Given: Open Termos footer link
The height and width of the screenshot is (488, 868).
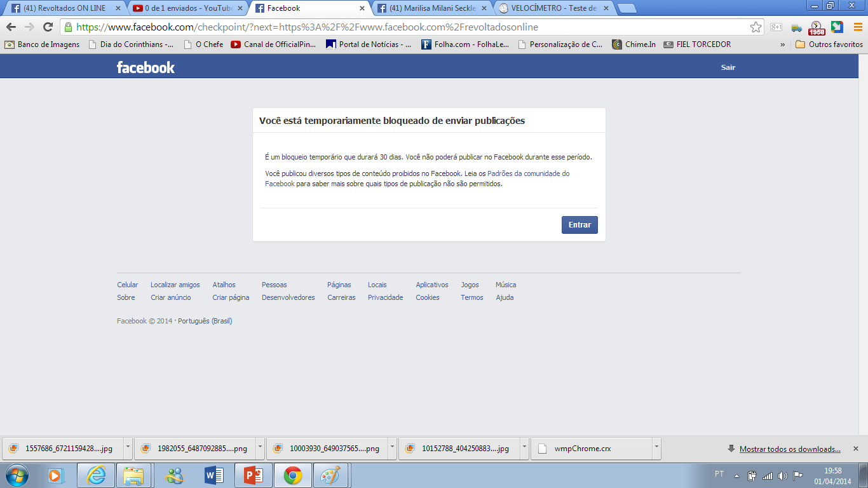Looking at the screenshot, I should pyautogui.click(x=472, y=297).
